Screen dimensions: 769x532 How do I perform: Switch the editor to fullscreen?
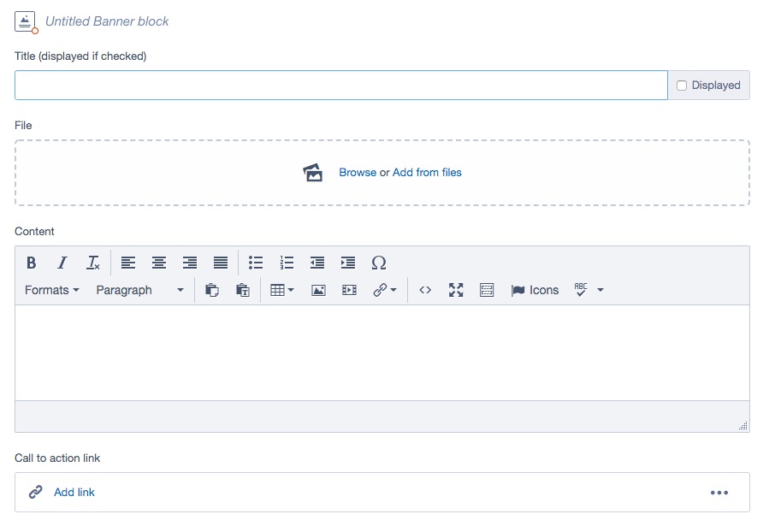pyautogui.click(x=456, y=290)
